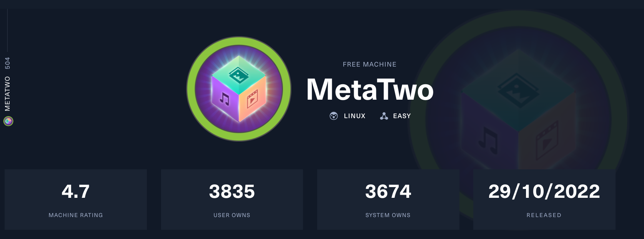The image size is (644, 239).
Task: Click the MetaTwo machine title
Action: click(370, 90)
